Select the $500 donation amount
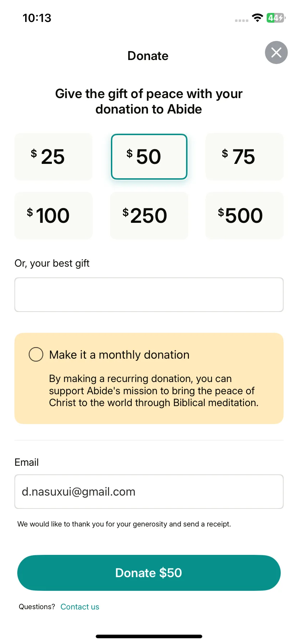 [x=244, y=216]
